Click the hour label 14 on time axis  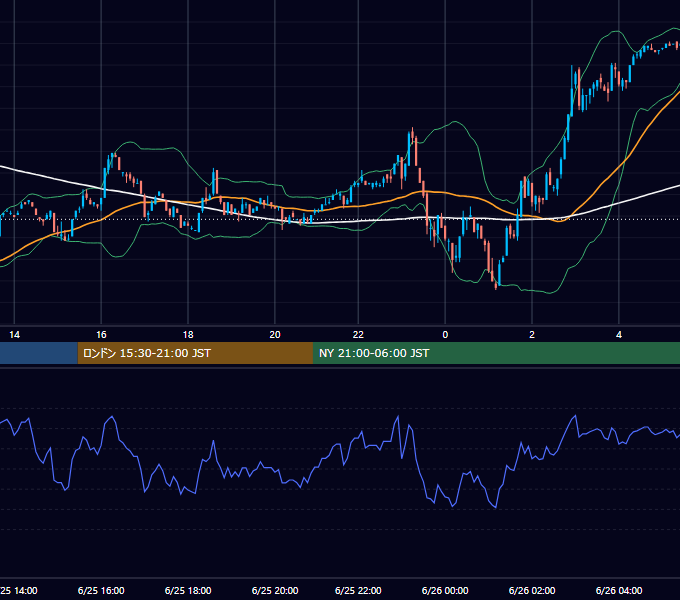coord(14,335)
